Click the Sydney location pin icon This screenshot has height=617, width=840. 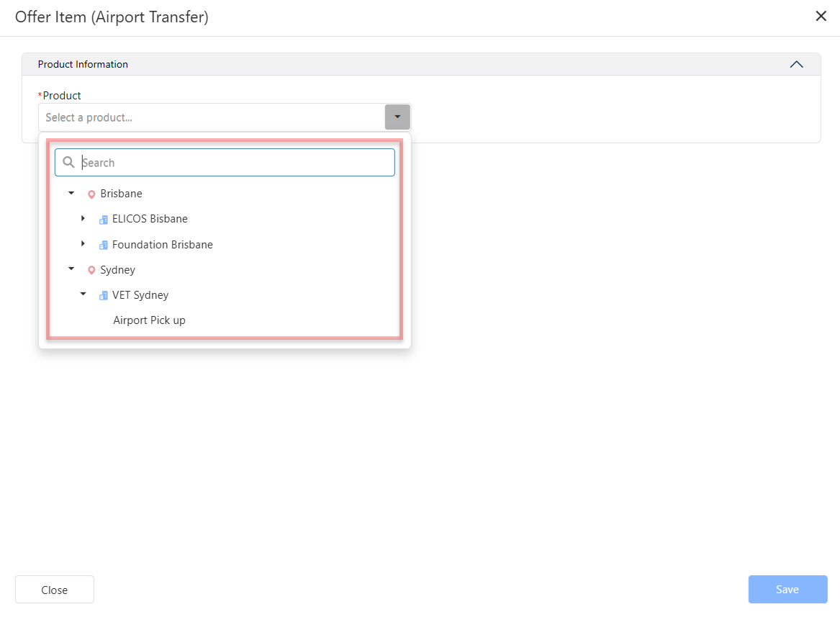[x=91, y=270]
